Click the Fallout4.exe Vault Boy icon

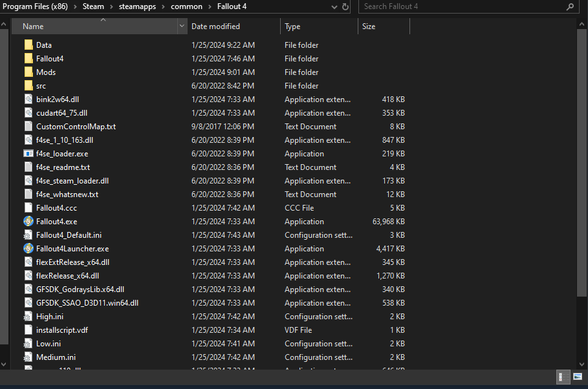[x=28, y=222]
